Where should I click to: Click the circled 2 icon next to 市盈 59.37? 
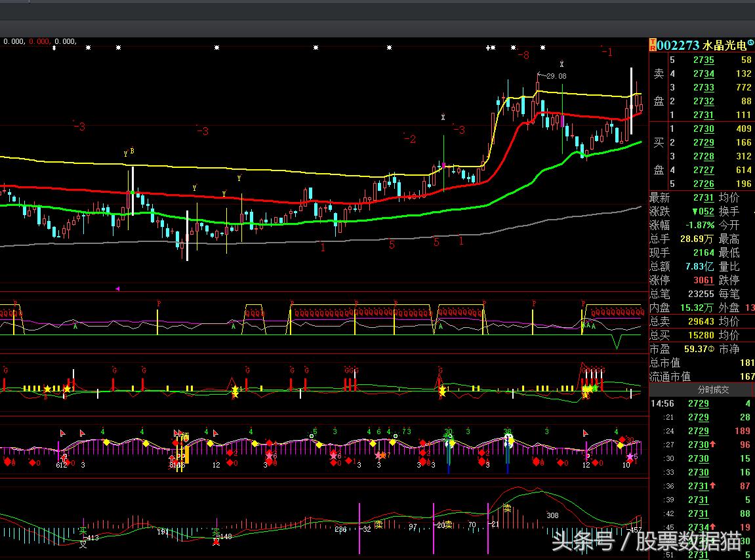point(712,349)
